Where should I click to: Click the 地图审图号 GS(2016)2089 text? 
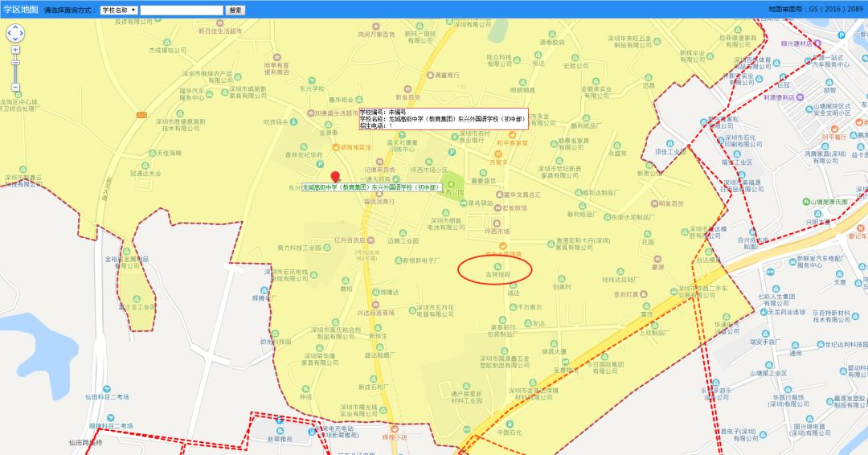click(x=816, y=9)
